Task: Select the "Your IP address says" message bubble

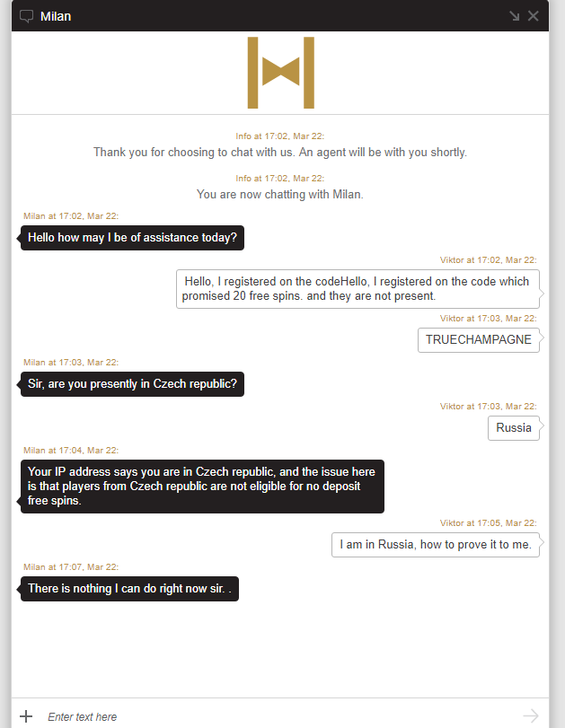Action: (202, 486)
